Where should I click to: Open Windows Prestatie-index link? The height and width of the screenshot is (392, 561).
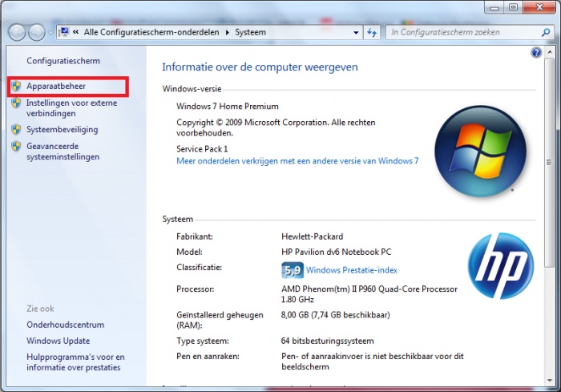[352, 270]
